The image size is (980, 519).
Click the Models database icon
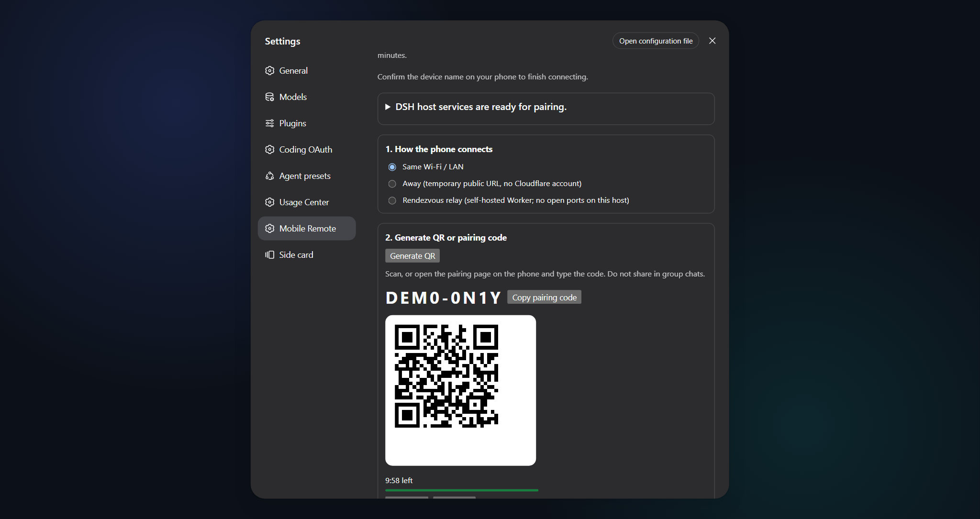click(270, 97)
